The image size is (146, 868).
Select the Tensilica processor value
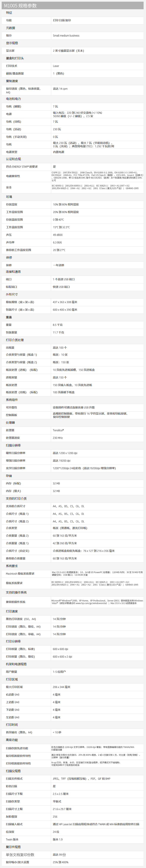(x=58, y=430)
